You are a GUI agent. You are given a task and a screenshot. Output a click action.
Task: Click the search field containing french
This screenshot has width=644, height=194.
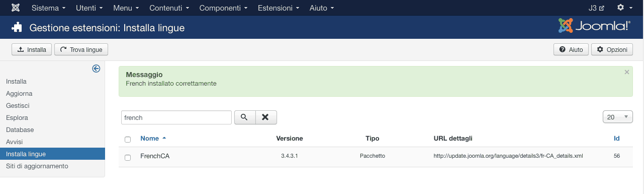click(x=176, y=117)
